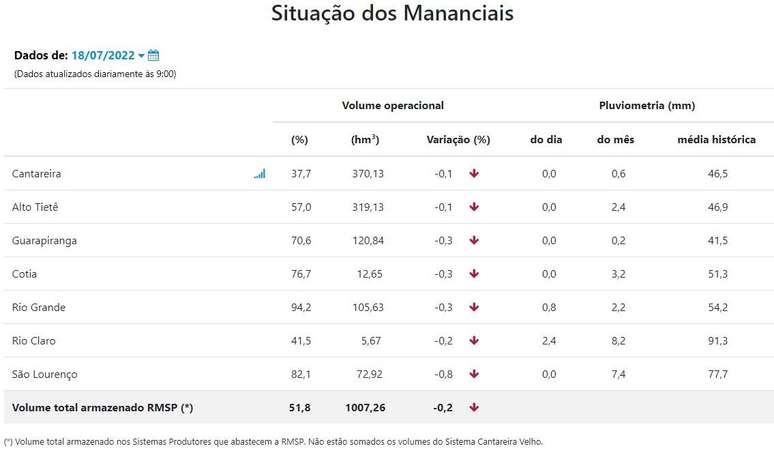Click the red down arrow in São Lourenço row
Viewport: 774px width, 457px height.
coord(474,374)
